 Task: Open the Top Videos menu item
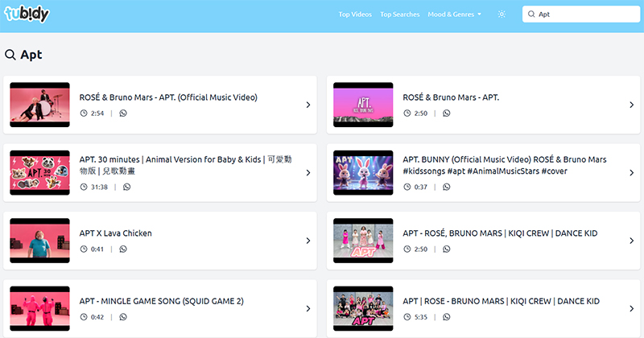(x=355, y=14)
